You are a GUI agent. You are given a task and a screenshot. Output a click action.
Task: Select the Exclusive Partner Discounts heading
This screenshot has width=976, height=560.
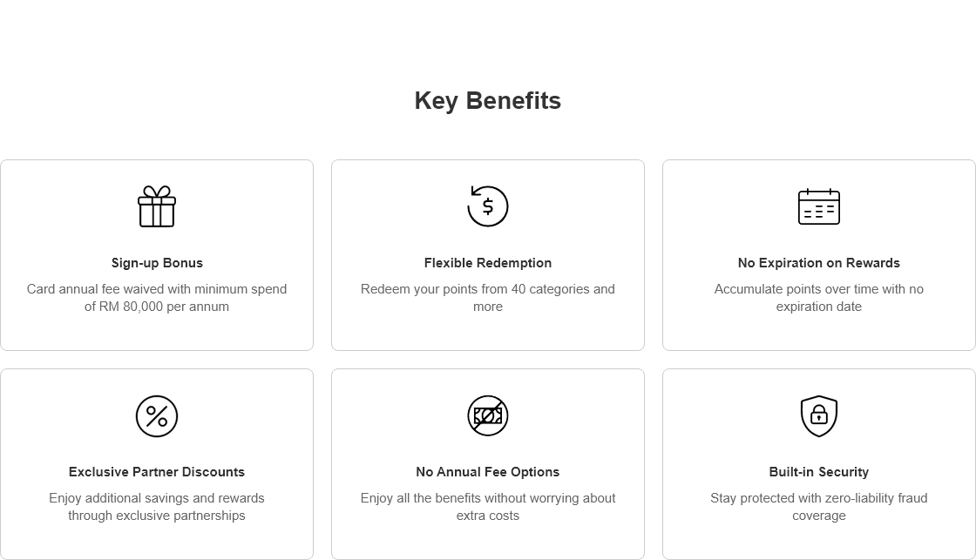click(x=157, y=472)
